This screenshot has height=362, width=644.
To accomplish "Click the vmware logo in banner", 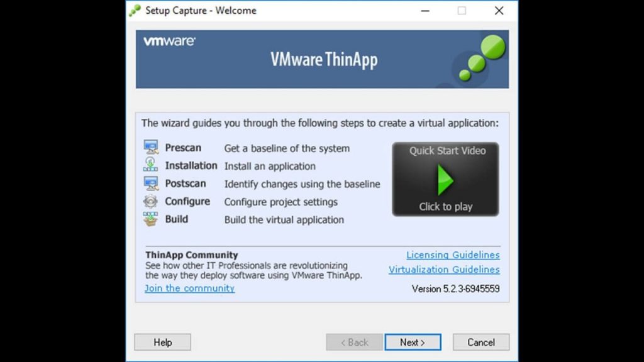I will coord(169,41).
